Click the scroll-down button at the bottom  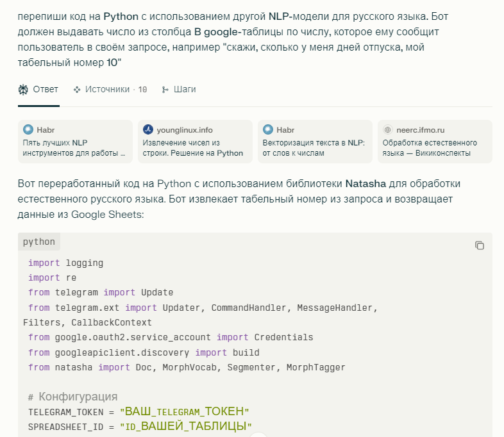pos(258,435)
